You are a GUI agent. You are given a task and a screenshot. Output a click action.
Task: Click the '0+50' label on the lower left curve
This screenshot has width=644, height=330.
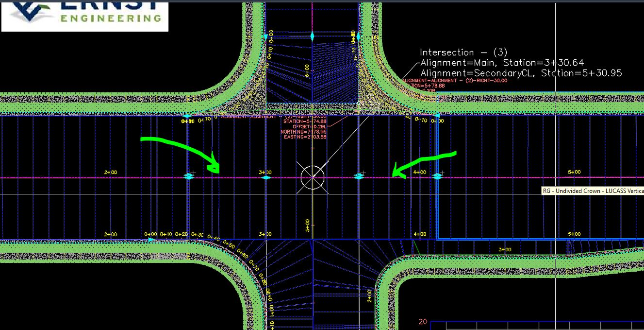click(228, 245)
